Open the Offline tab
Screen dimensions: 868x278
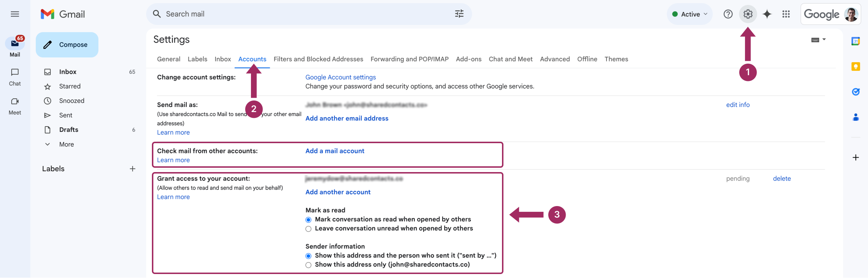pyautogui.click(x=587, y=59)
